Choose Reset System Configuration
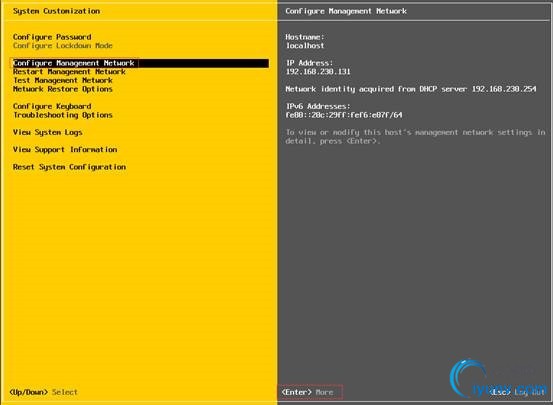 click(69, 167)
